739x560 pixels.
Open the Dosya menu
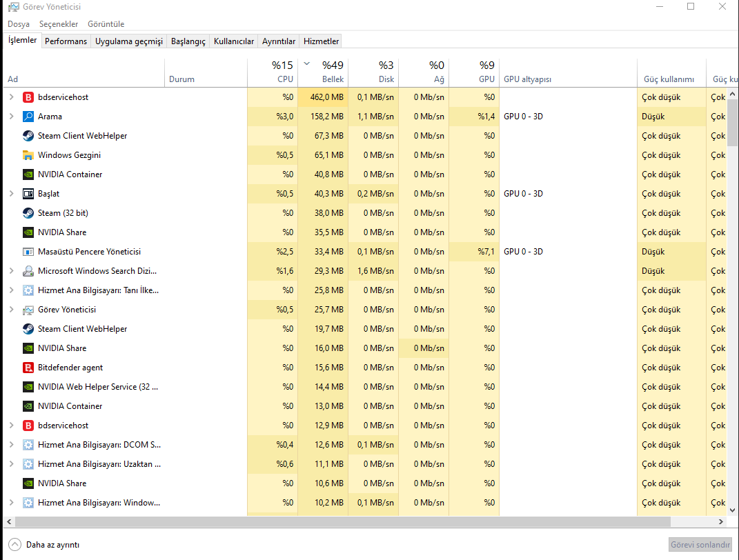coord(19,24)
